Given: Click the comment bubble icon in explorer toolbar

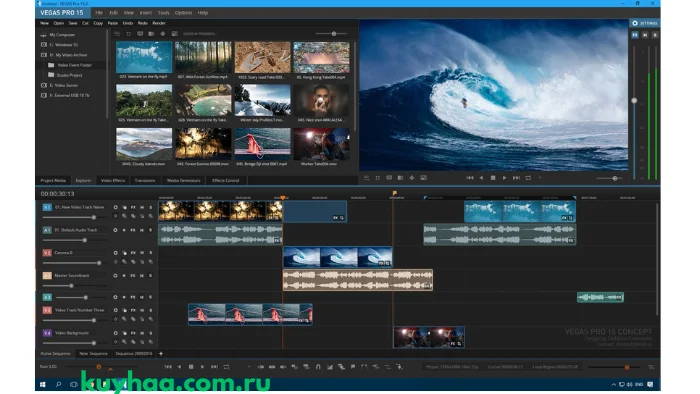Looking at the screenshot, I should pyautogui.click(x=140, y=34).
